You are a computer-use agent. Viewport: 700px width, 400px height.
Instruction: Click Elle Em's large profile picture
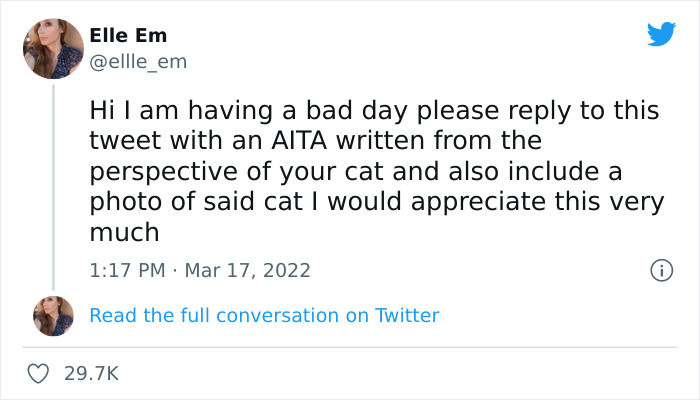tap(53, 48)
